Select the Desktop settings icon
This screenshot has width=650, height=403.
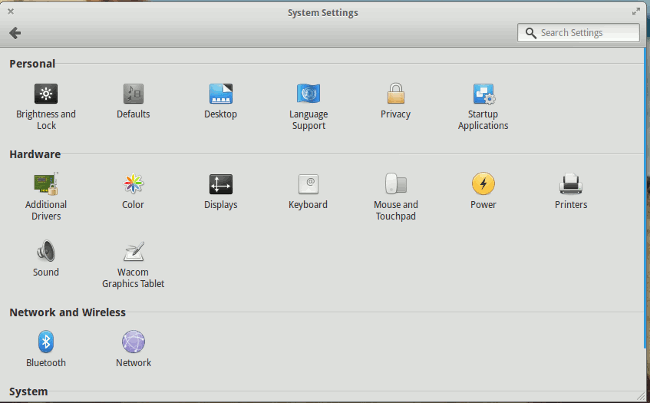click(220, 95)
